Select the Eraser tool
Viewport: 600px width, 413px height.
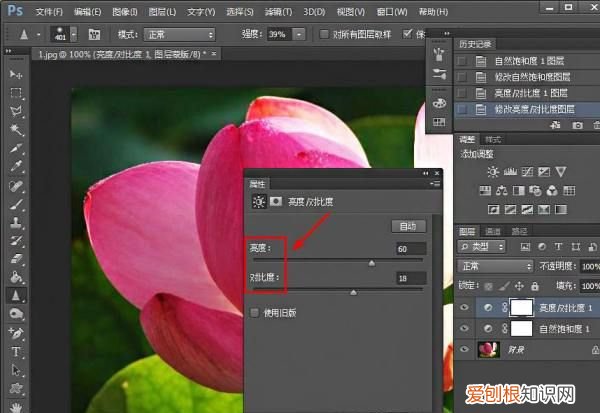pyautogui.click(x=16, y=259)
